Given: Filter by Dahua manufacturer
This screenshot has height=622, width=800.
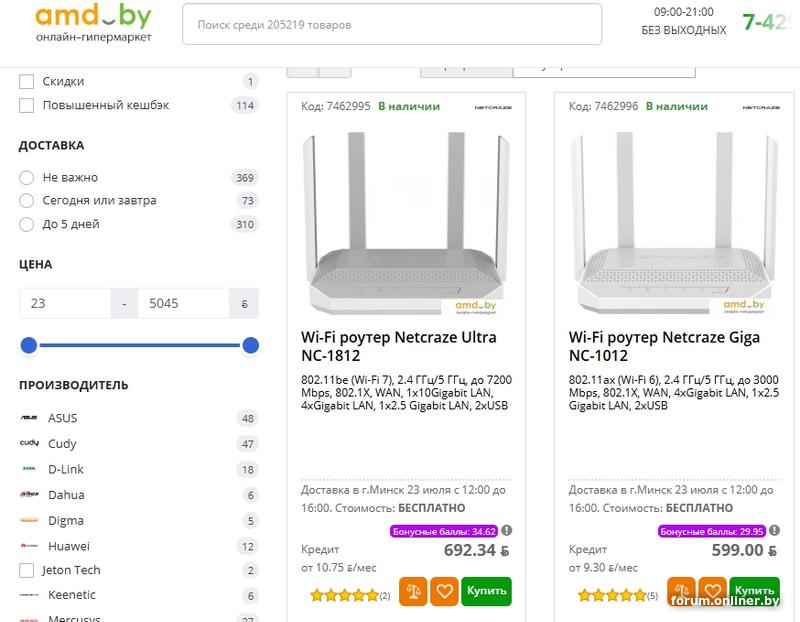Looking at the screenshot, I should click(x=66, y=495).
